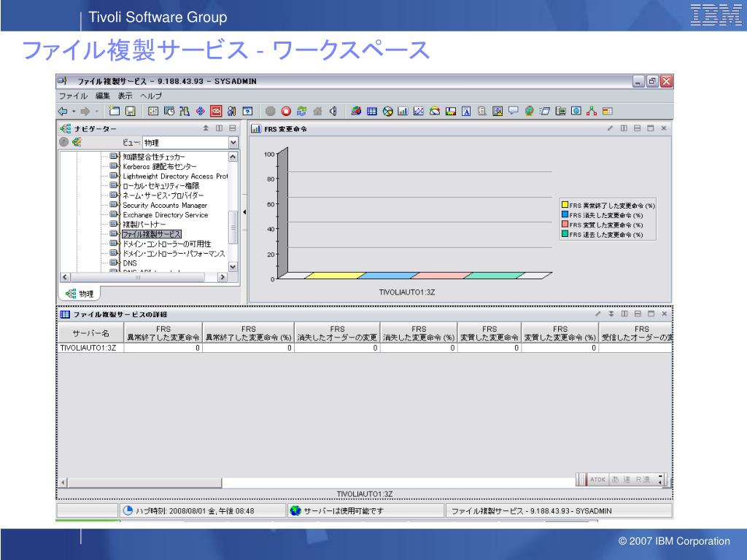Select the Pie Chart view icon
747x560 pixels.
(388, 111)
